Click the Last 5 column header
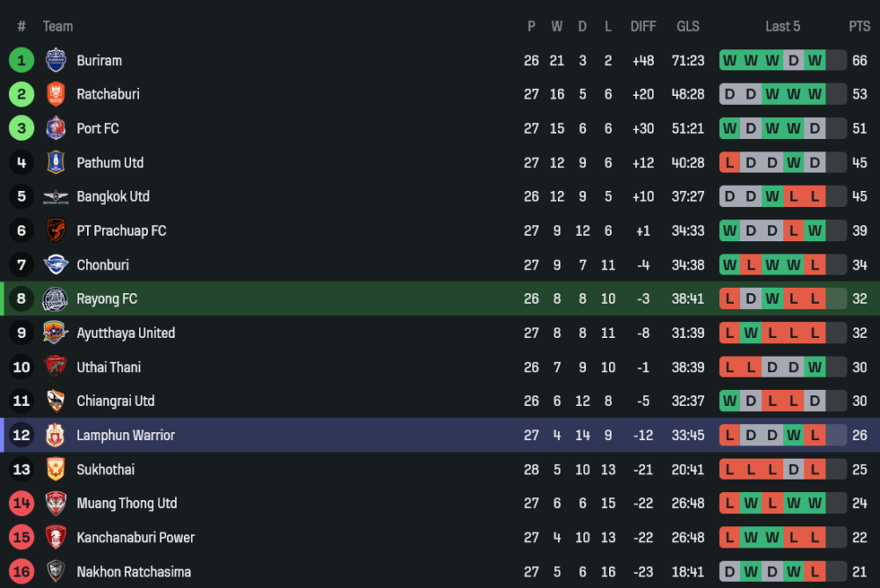 click(782, 26)
